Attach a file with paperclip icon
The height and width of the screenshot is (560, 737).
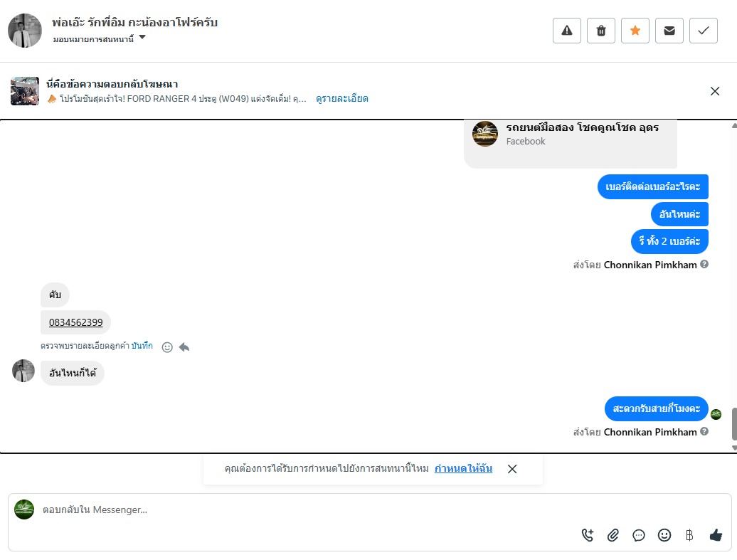click(613, 535)
